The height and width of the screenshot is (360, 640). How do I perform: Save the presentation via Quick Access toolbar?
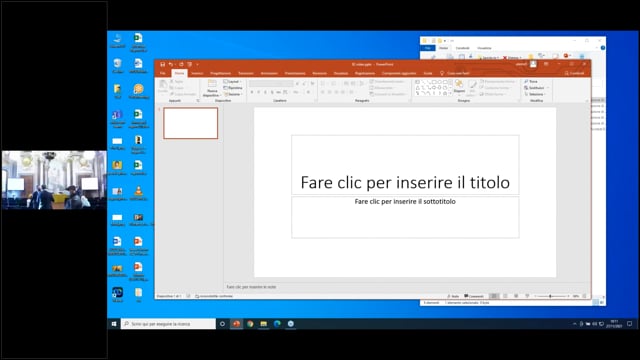pyautogui.click(x=162, y=64)
